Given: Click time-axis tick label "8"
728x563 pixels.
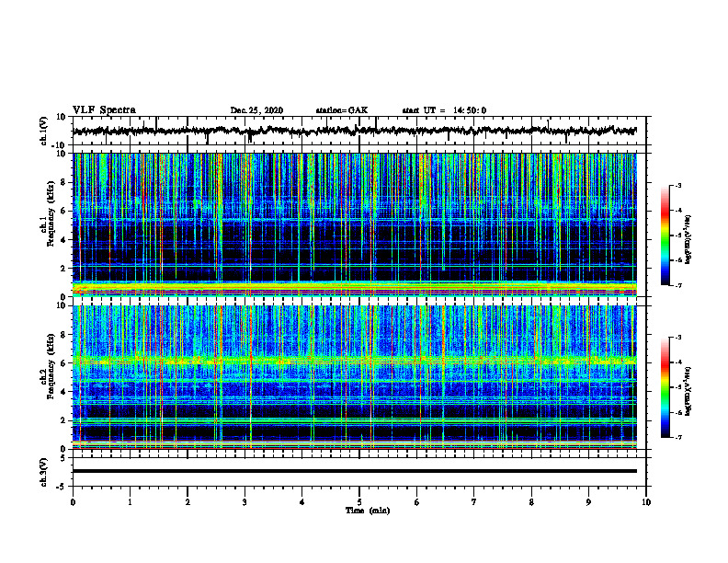Looking at the screenshot, I should (531, 502).
